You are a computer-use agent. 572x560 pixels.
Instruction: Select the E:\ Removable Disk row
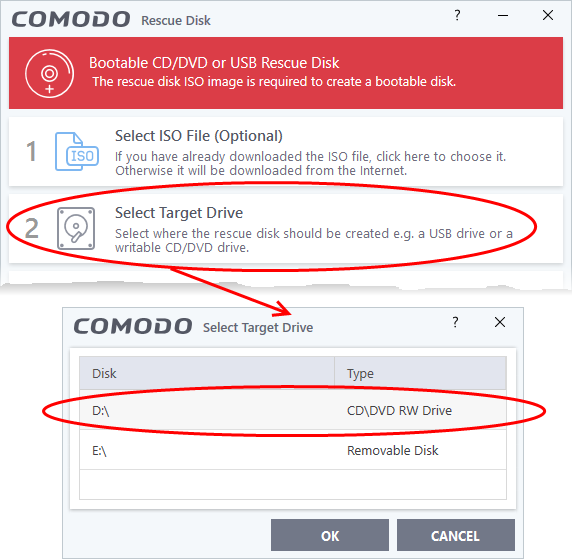point(293,450)
